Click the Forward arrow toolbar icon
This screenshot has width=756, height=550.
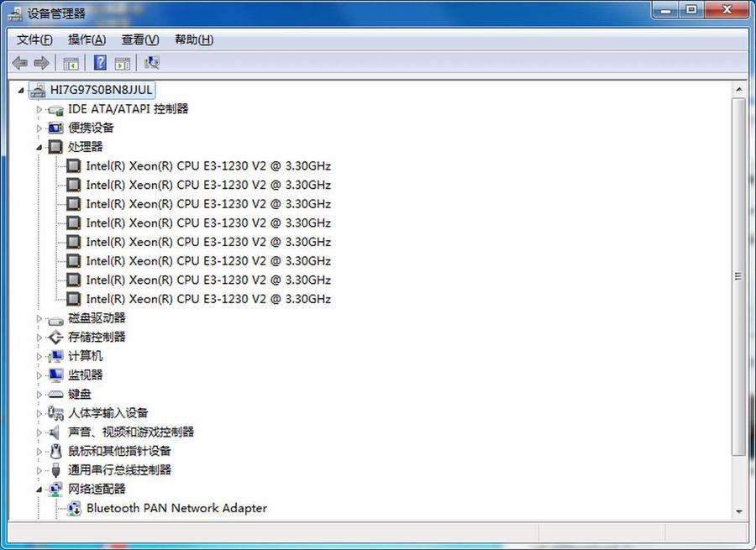click(41, 63)
